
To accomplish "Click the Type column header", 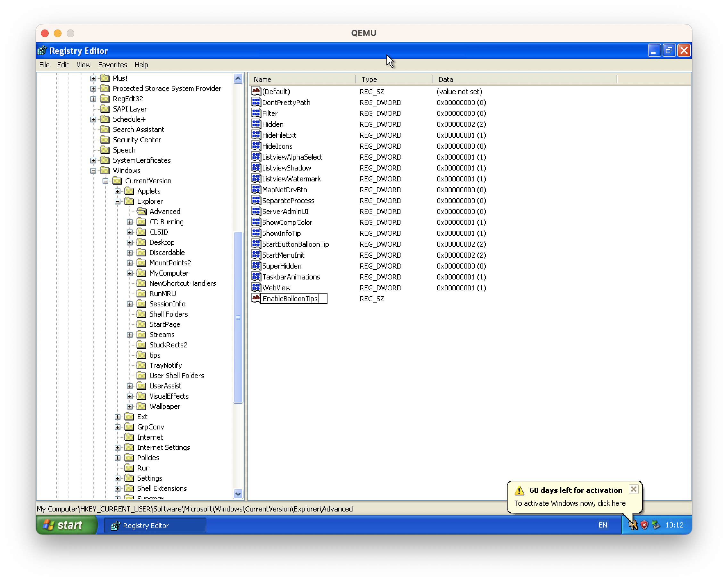I will 394,79.
